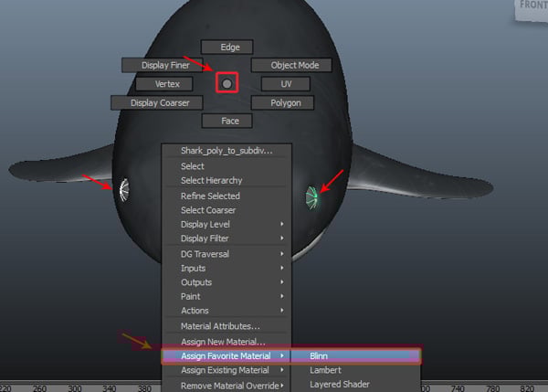Open Assign Favorite Material submenu

227,356
